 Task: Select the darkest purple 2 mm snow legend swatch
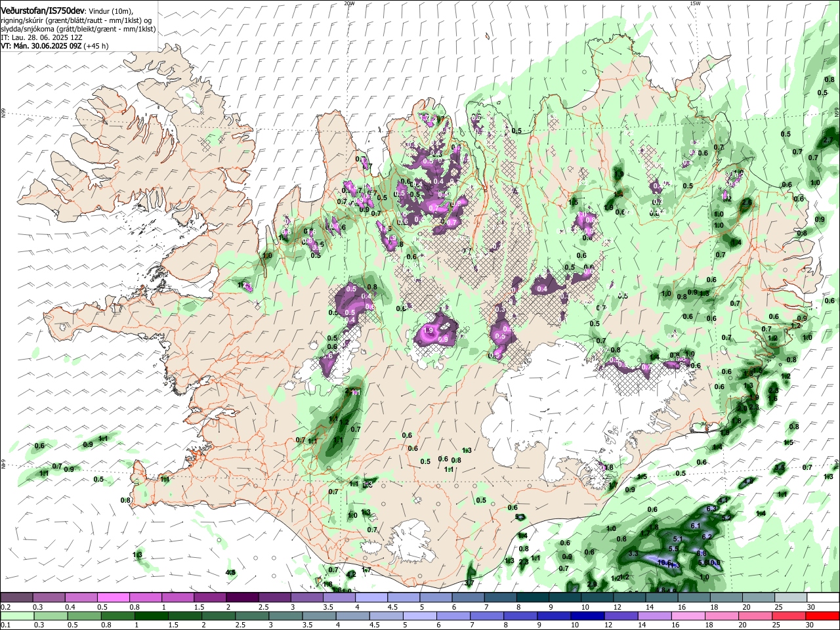(242, 597)
